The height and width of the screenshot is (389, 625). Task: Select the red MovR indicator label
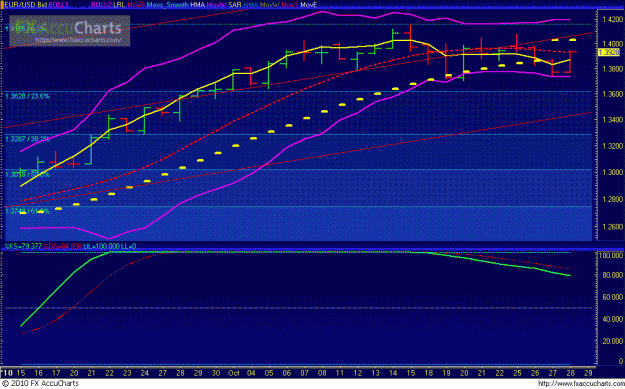click(x=136, y=5)
